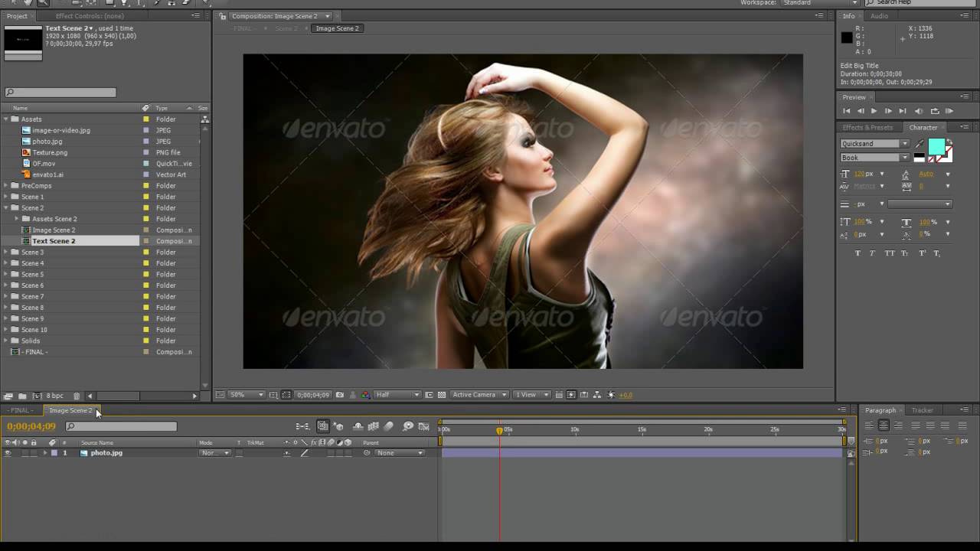The image size is (980, 551).
Task: Open show channel color icon
Action: tap(365, 395)
